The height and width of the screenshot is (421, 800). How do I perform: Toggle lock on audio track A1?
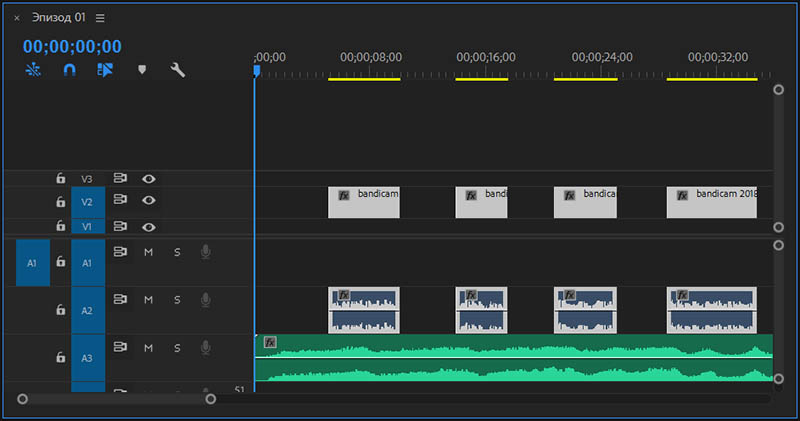tap(61, 262)
